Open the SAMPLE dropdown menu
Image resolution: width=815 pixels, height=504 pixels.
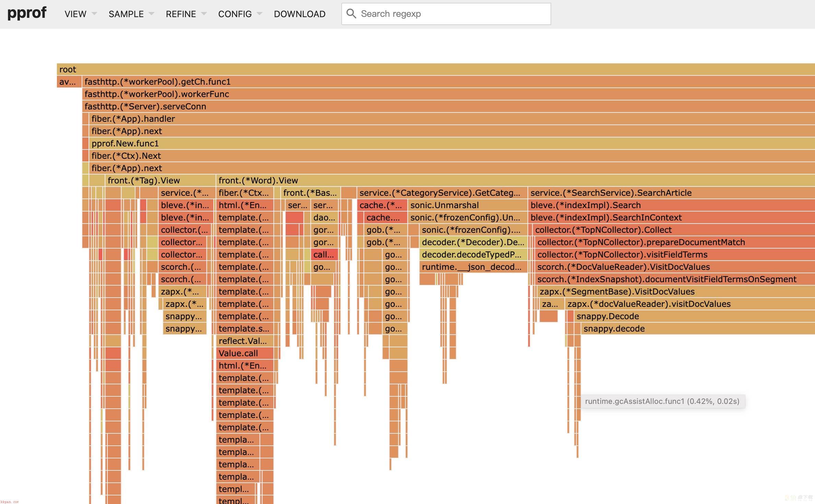[131, 14]
